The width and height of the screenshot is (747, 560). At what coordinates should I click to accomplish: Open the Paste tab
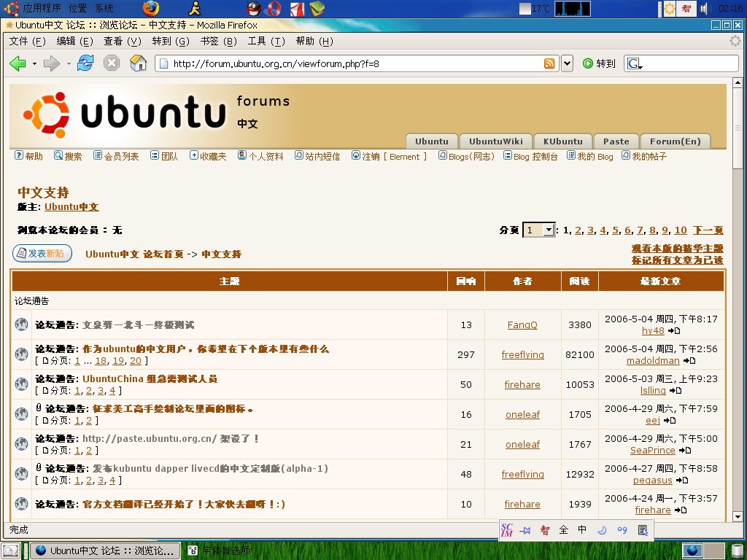coord(616,141)
